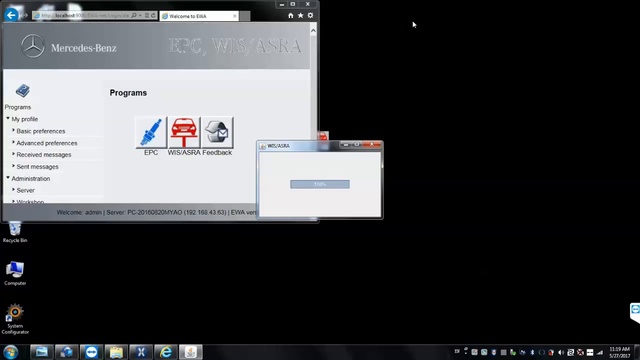Open TeamViewer from the taskbar
The height and width of the screenshot is (360, 640).
click(91, 352)
